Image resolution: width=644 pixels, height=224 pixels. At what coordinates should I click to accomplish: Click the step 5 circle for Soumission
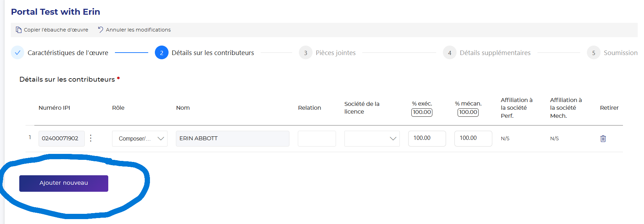tap(594, 53)
